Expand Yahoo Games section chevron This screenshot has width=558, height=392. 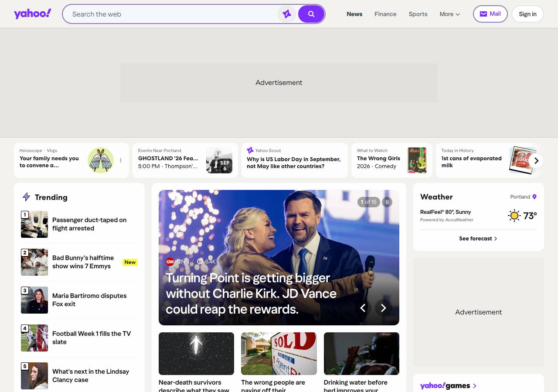[475, 386]
